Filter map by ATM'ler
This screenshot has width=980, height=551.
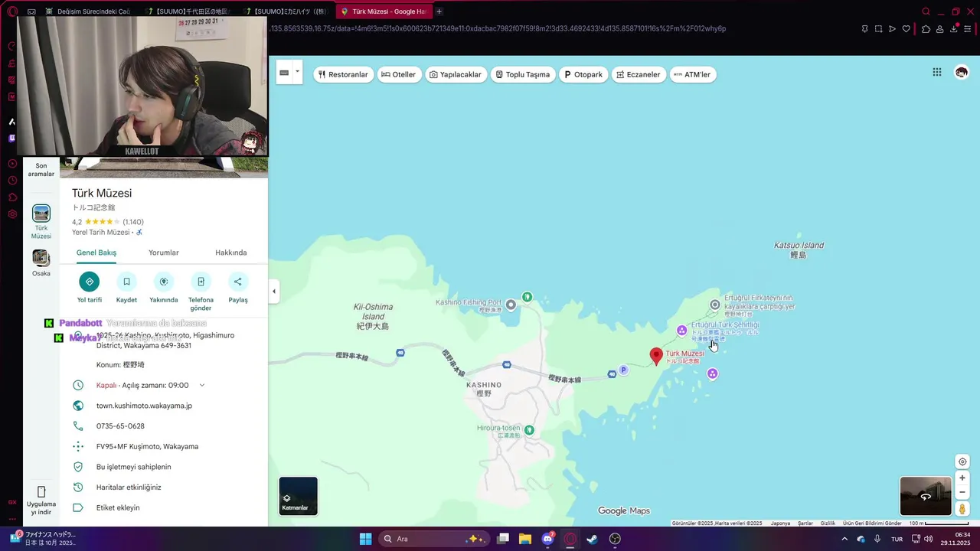pos(693,74)
